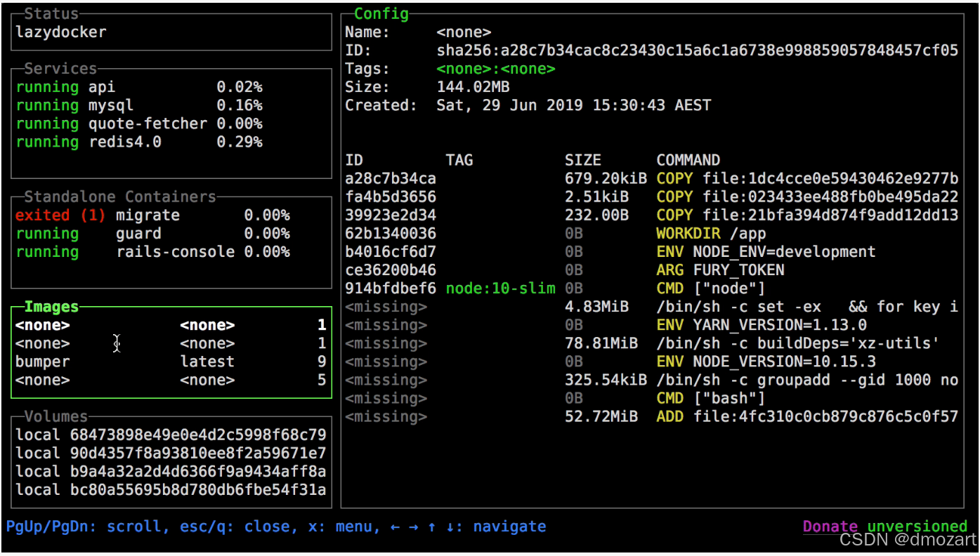Click the SIZE column header
Image resolution: width=980 pixels, height=556 pixels.
(583, 160)
